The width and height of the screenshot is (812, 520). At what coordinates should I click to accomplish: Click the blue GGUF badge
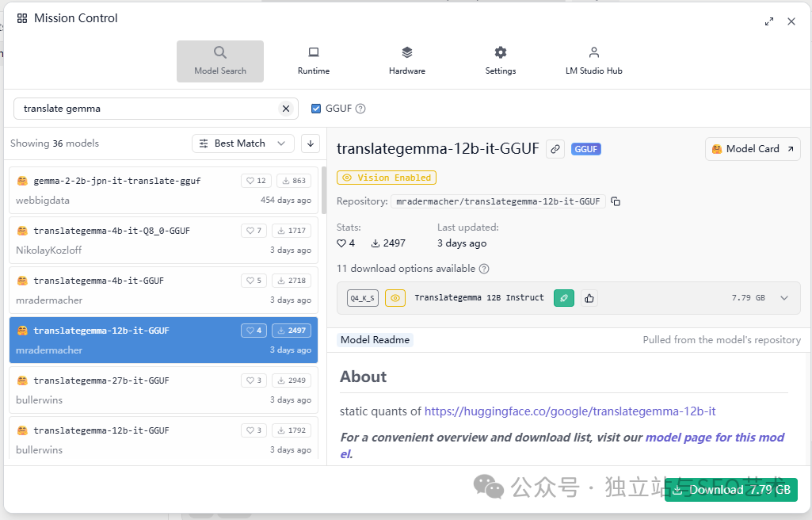pos(586,149)
